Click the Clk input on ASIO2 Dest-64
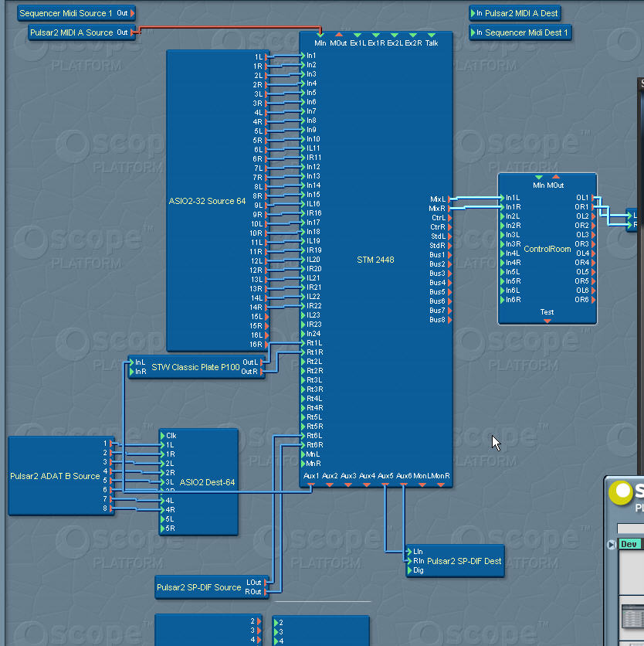Image resolution: width=644 pixels, height=646 pixels. pyautogui.click(x=163, y=436)
